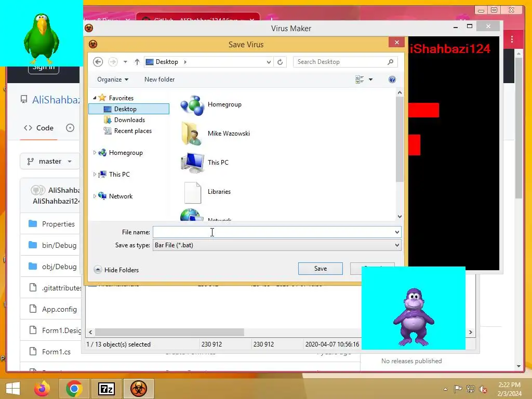Select Downloads in Favorites

pyautogui.click(x=129, y=120)
